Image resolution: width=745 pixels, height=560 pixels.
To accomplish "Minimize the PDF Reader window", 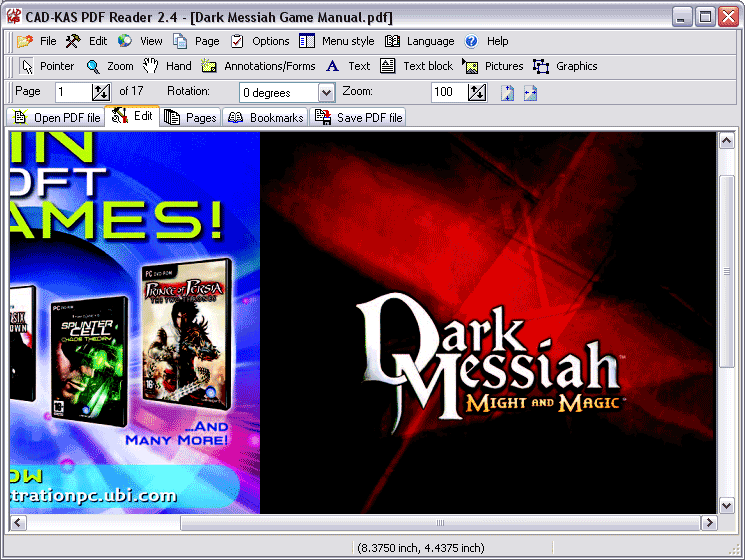I will click(x=682, y=17).
